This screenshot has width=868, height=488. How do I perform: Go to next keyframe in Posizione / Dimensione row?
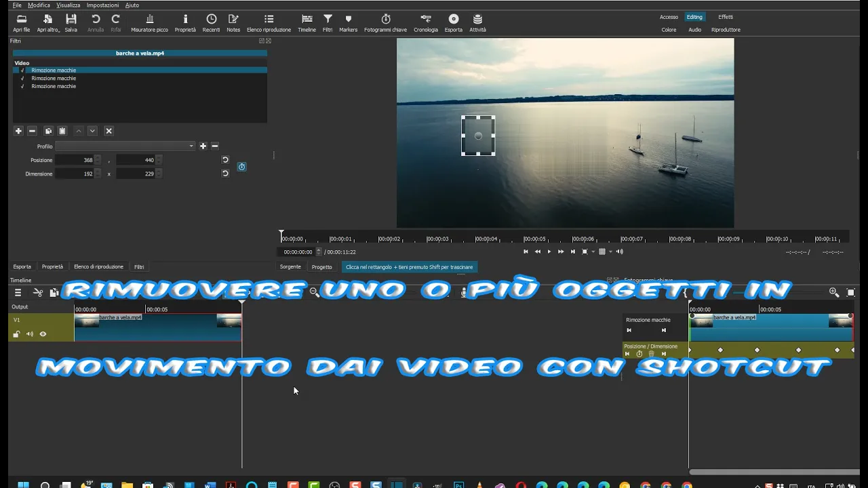tap(664, 354)
